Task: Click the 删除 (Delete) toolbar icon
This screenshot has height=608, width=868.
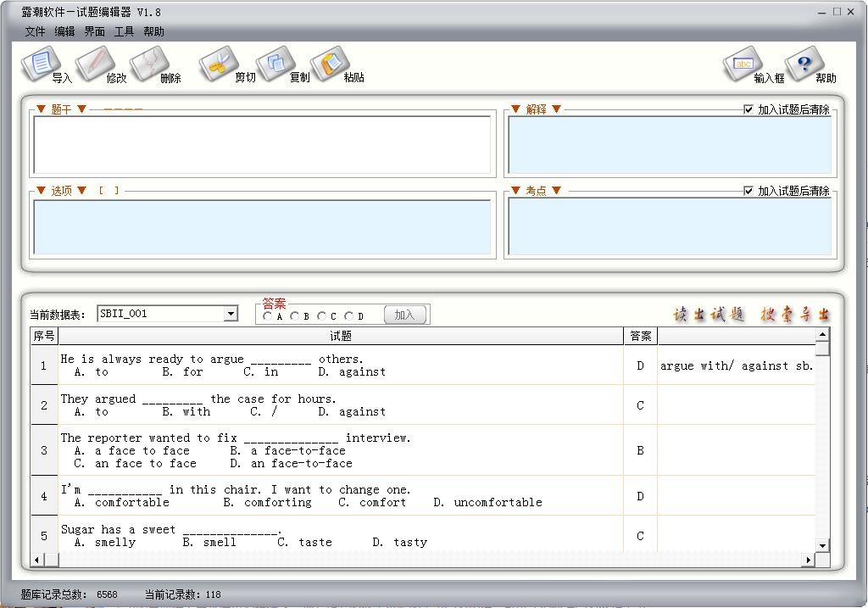Action: [x=150, y=64]
